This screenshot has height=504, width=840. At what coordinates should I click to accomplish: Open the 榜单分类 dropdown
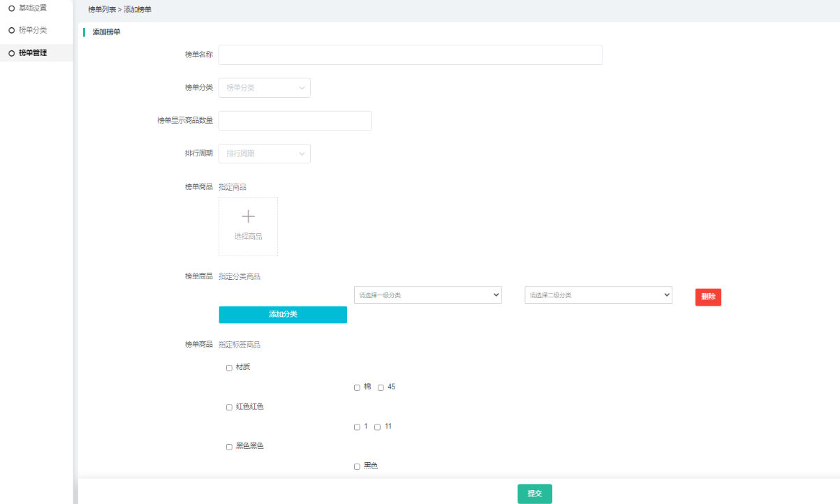tap(265, 88)
